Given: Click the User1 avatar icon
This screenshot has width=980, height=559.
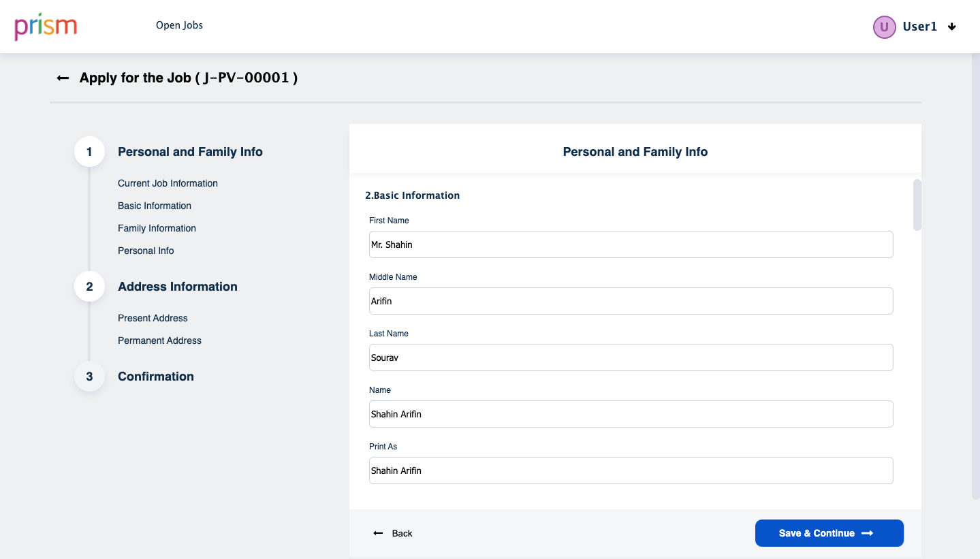Looking at the screenshot, I should click(x=884, y=27).
